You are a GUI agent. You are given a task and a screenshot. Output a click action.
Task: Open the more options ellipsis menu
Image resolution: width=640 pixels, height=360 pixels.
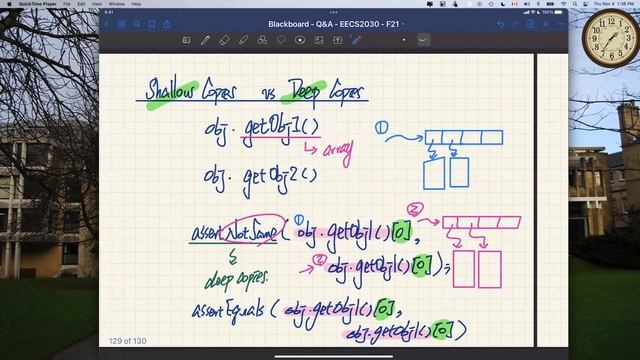click(560, 24)
